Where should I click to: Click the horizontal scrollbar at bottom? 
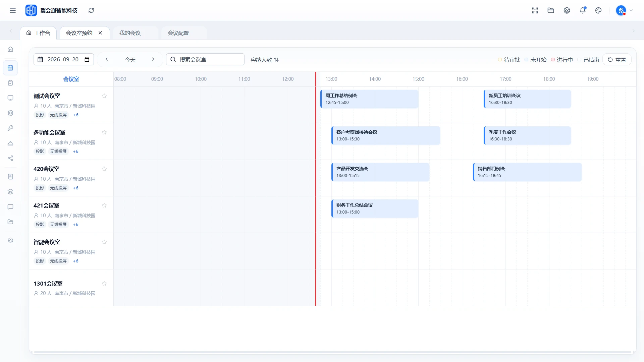click(333, 352)
